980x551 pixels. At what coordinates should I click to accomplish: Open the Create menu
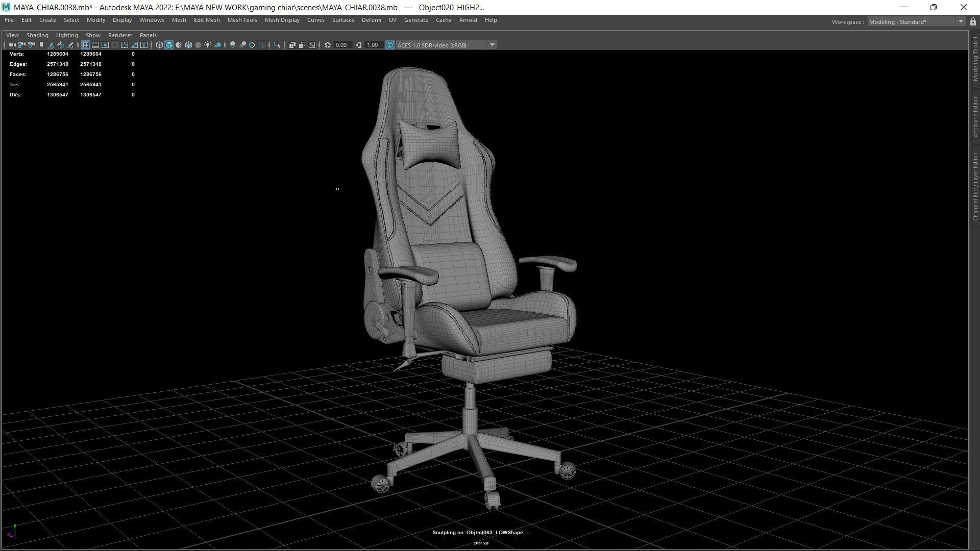pos(47,20)
